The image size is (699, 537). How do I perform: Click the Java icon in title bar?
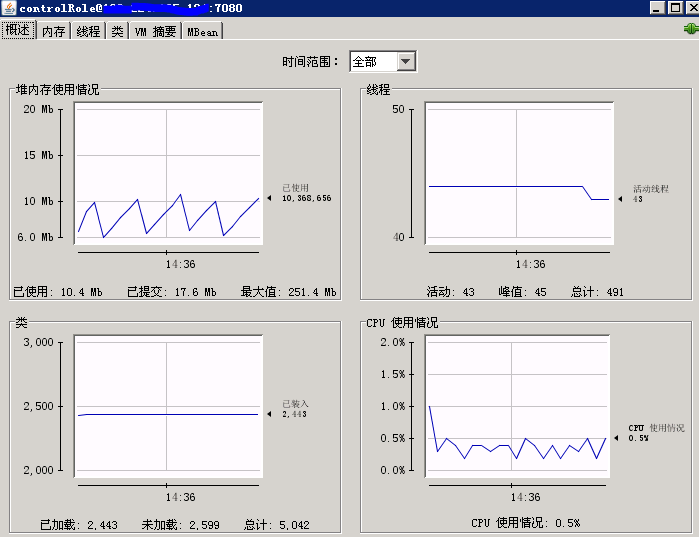coord(9,8)
